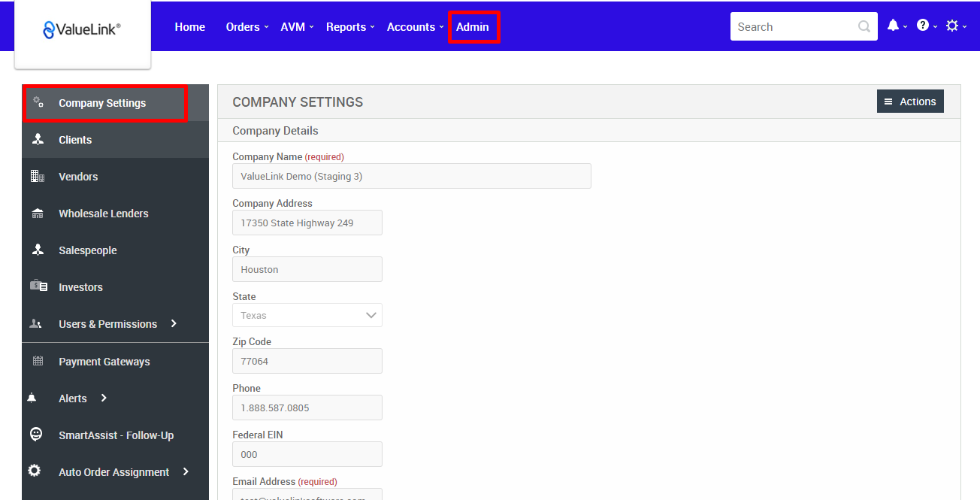The height and width of the screenshot is (500, 980).
Task: Open the ValueLink logo link
Action: (x=81, y=29)
